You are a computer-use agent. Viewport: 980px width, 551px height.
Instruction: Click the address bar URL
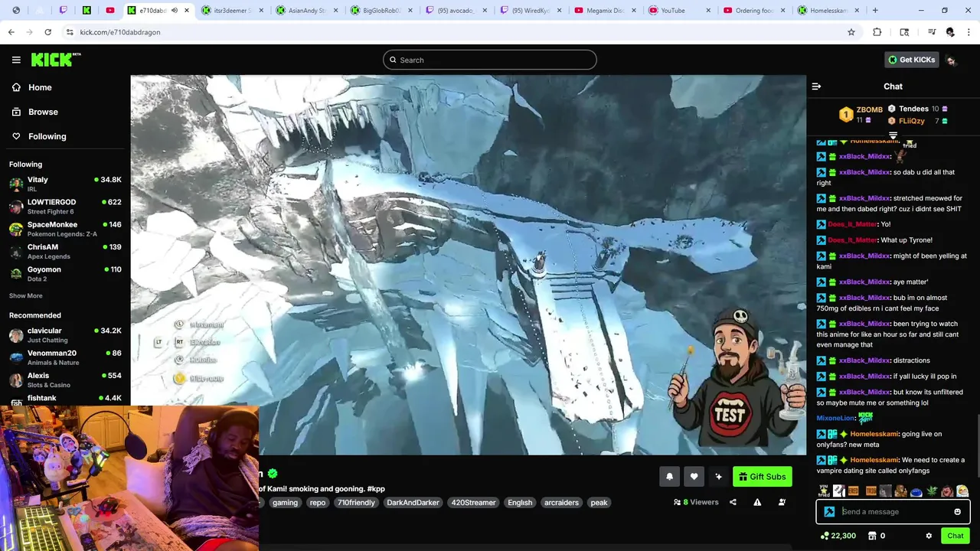(119, 32)
